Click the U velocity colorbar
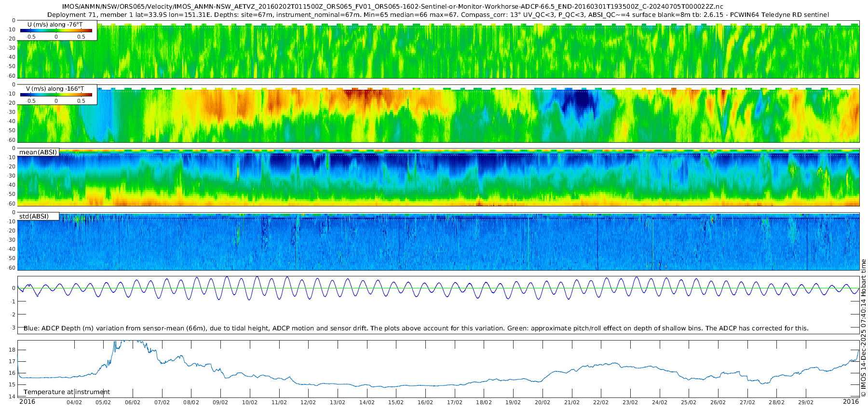The width and height of the screenshot is (868, 410). pos(56,30)
